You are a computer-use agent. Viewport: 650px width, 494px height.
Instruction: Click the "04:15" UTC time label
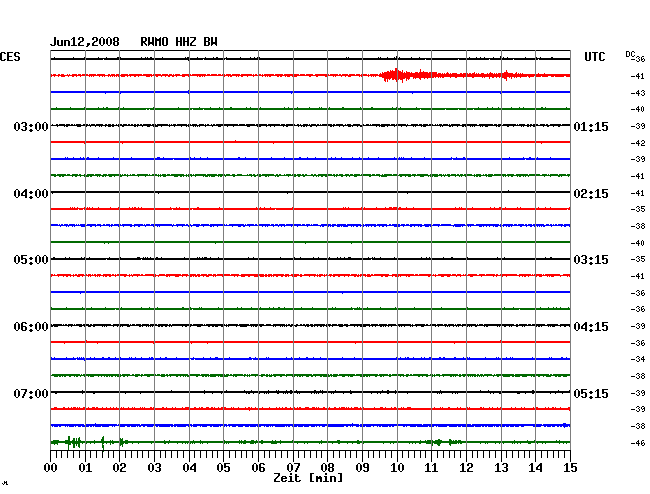pyautogui.click(x=591, y=327)
